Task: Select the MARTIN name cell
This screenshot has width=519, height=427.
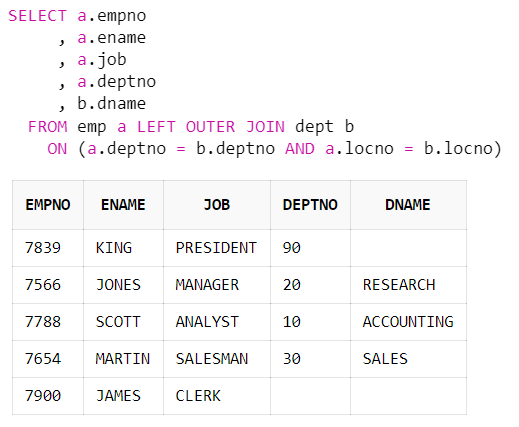Action: pyautogui.click(x=123, y=359)
